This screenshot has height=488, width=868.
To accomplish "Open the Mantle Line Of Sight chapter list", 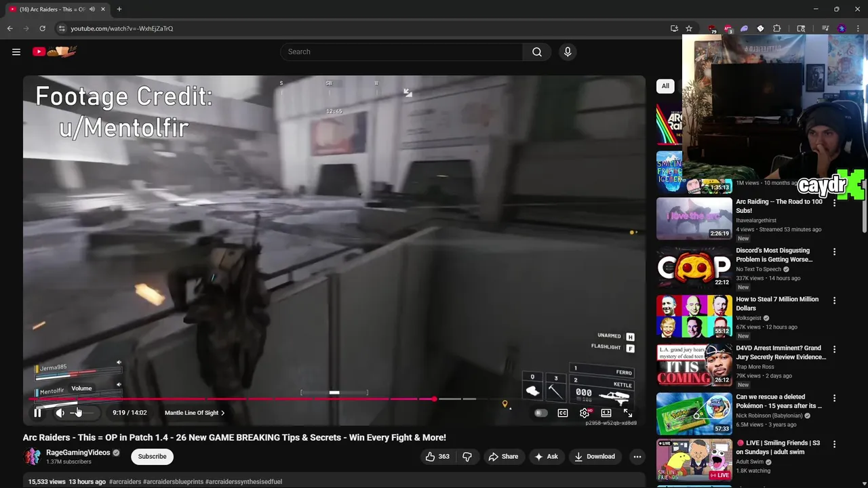I will [195, 413].
